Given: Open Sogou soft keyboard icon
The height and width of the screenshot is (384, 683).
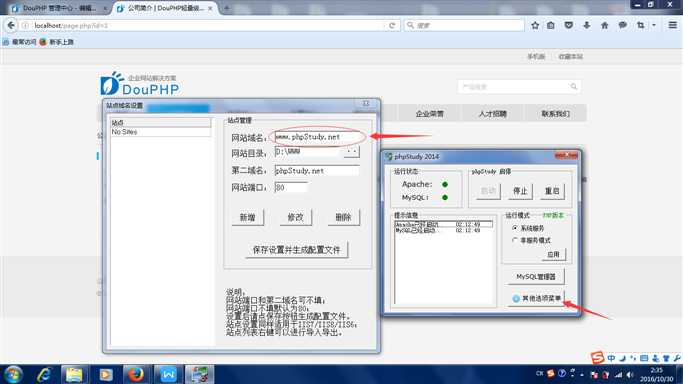Looking at the screenshot, I should [644, 358].
